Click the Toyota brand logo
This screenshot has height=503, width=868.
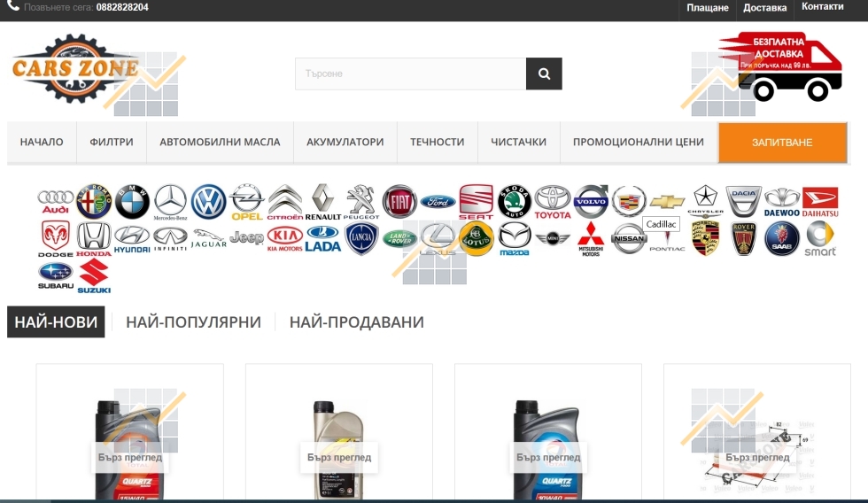pos(553,202)
